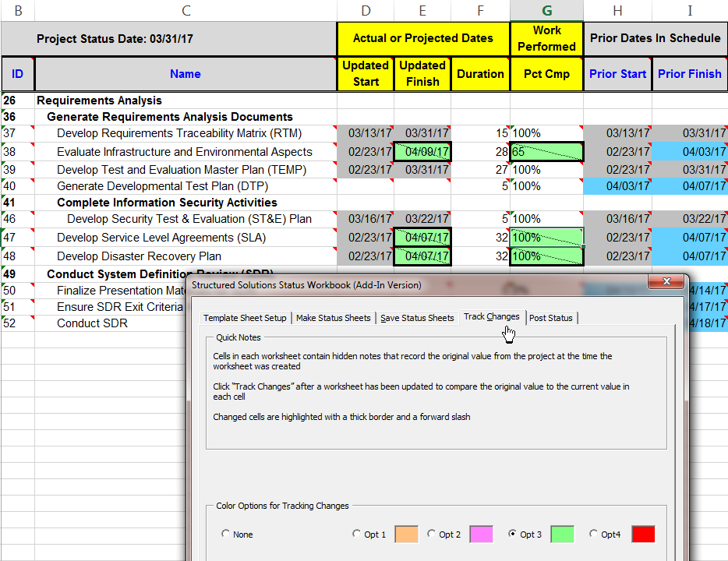Click the Updated Finish heading cell
This screenshot has height=561, width=728.
pos(422,74)
